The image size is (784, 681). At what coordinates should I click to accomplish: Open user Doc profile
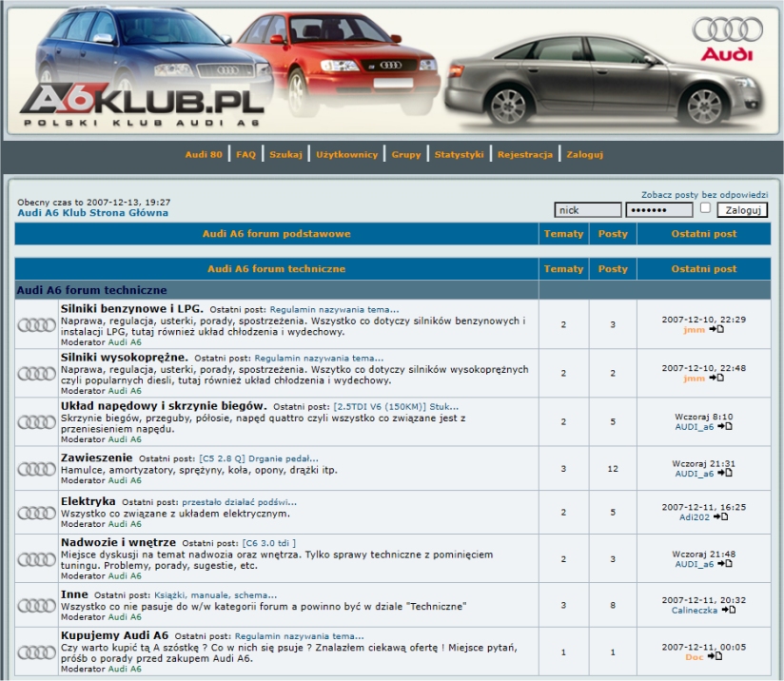(694, 656)
